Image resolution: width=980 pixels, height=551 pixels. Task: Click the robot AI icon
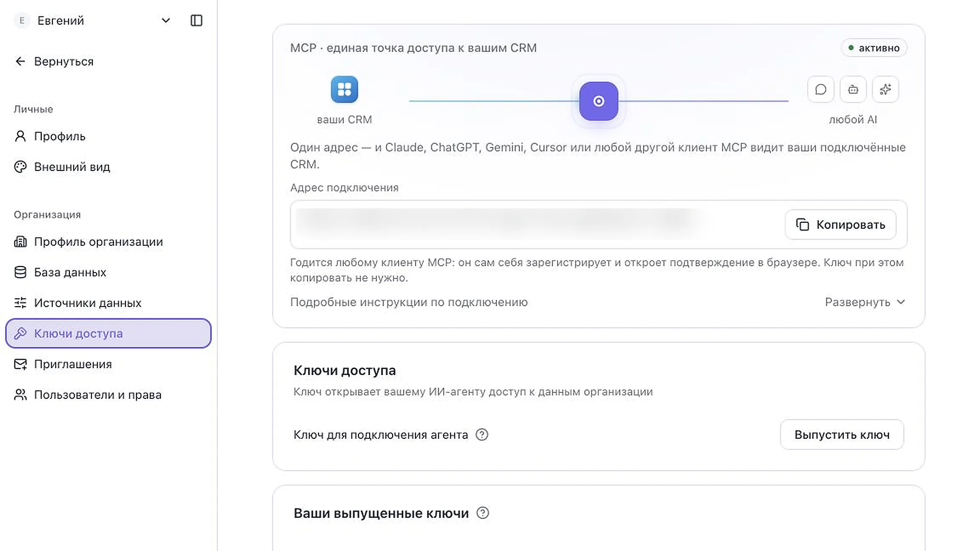(x=853, y=89)
